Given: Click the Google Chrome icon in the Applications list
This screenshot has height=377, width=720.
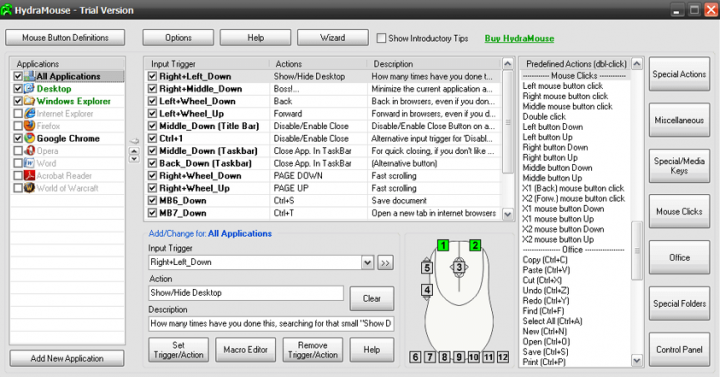Looking at the screenshot, I should [29, 138].
